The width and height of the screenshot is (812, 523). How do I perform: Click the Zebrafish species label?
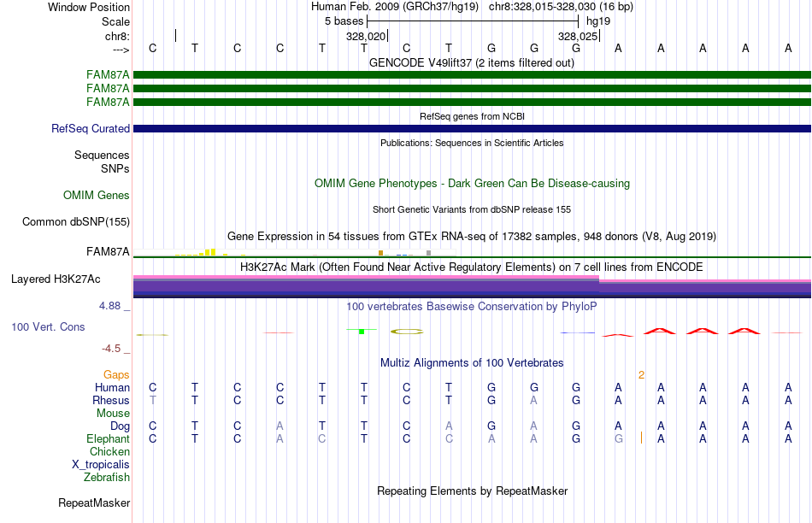[x=107, y=478]
